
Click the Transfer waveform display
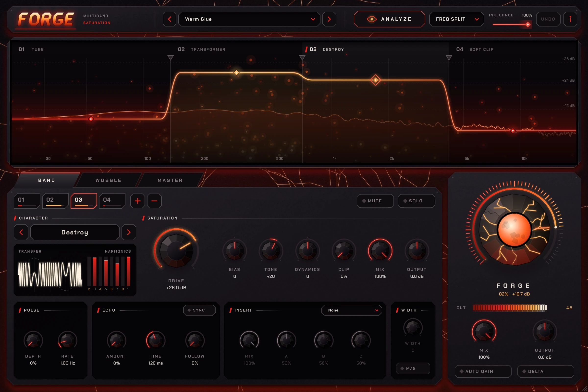click(50, 274)
